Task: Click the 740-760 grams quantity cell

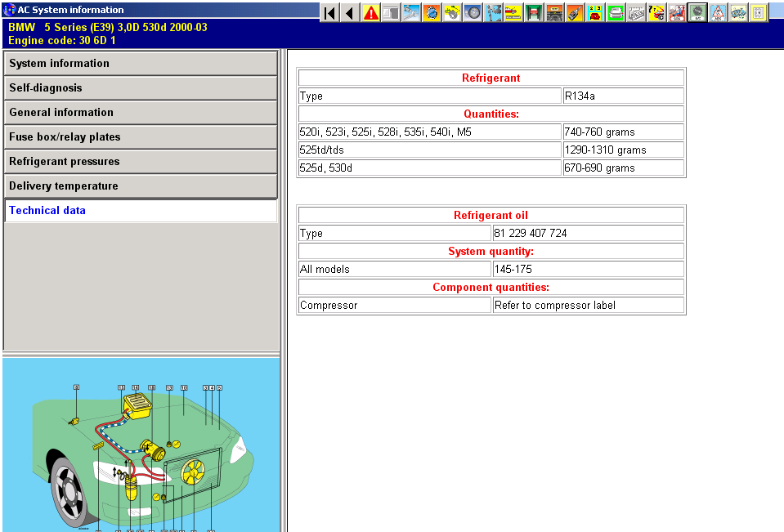Action: (x=624, y=132)
